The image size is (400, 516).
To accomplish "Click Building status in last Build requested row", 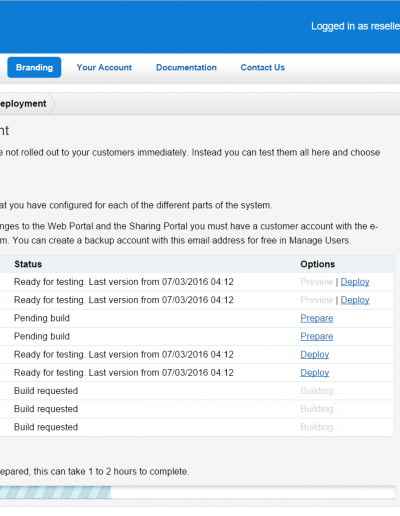I will coord(320,427).
